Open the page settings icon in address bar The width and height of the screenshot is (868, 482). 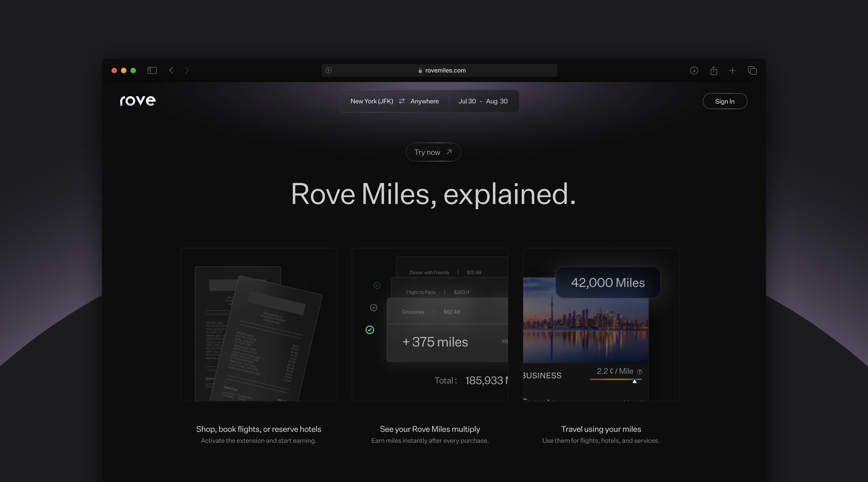[x=329, y=70]
